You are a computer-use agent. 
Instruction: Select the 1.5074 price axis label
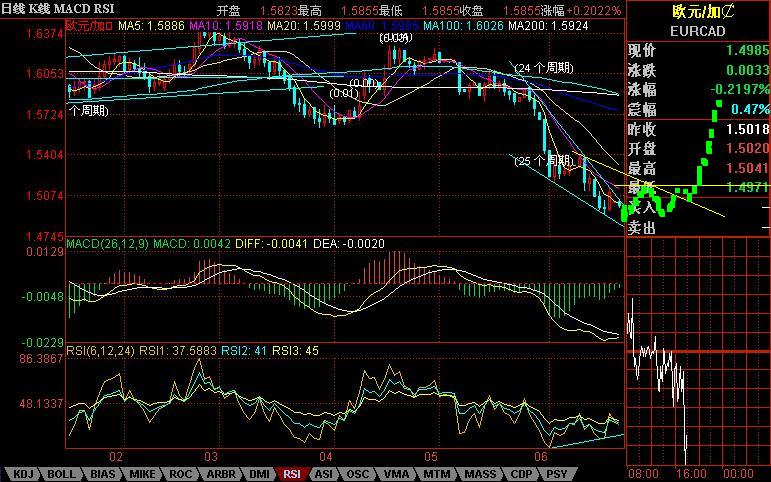click(x=45, y=196)
